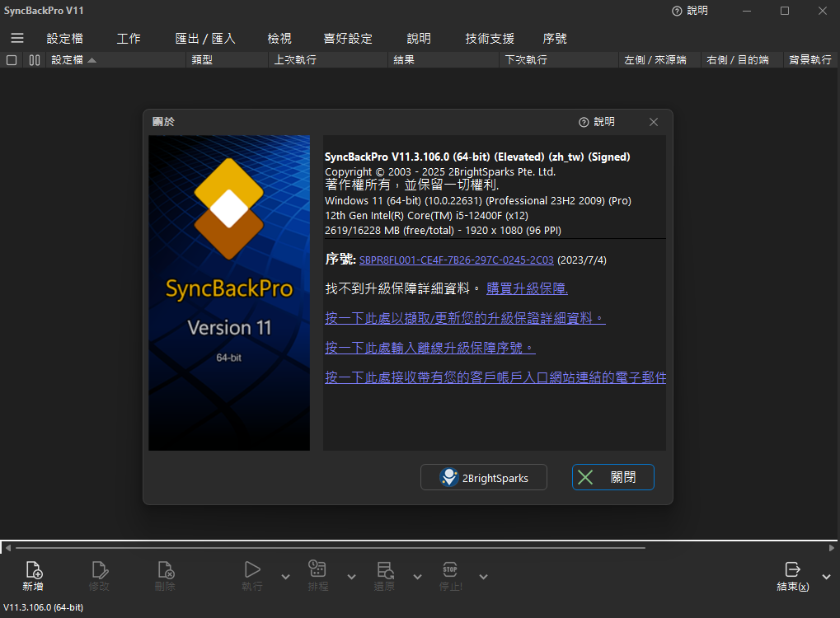Click the SyncBackPro V11.3.106.0 version line
Viewport: 840px width, 618px height.
(x=477, y=157)
